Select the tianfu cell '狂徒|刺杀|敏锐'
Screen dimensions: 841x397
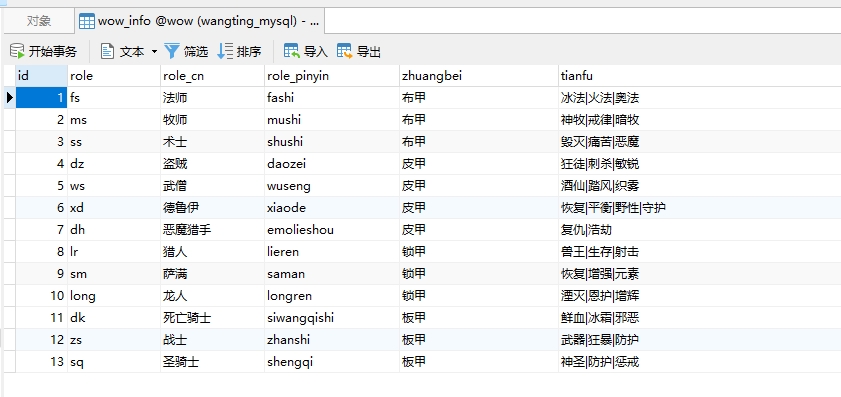tap(699, 164)
